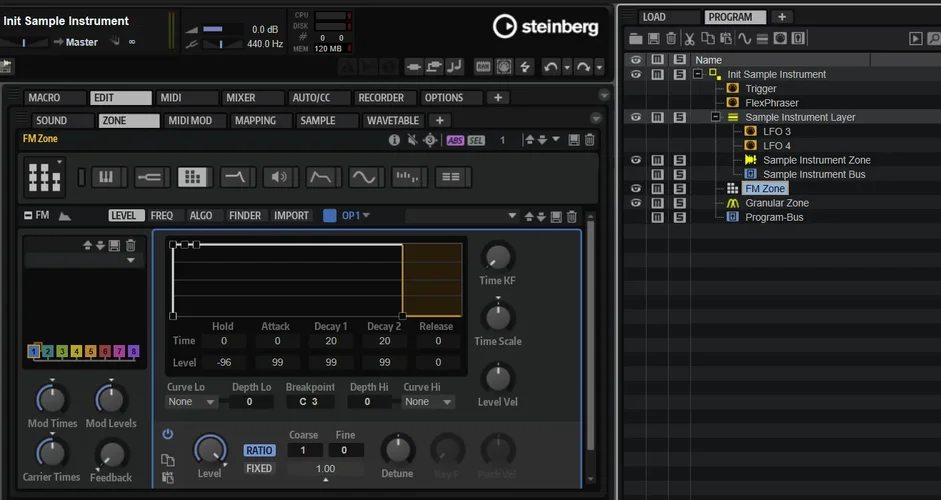Open the Curve Lo None dropdown
Screen dimensions: 941x500
coord(192,402)
